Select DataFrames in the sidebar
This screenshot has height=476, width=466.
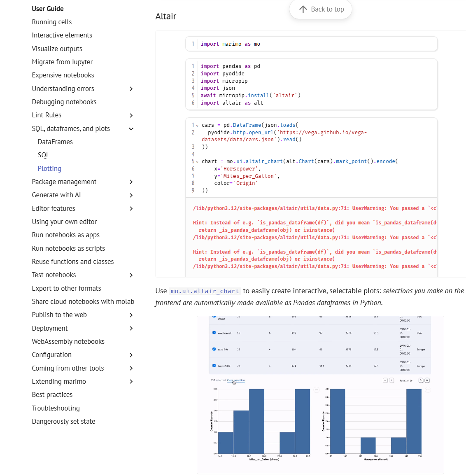tap(55, 142)
